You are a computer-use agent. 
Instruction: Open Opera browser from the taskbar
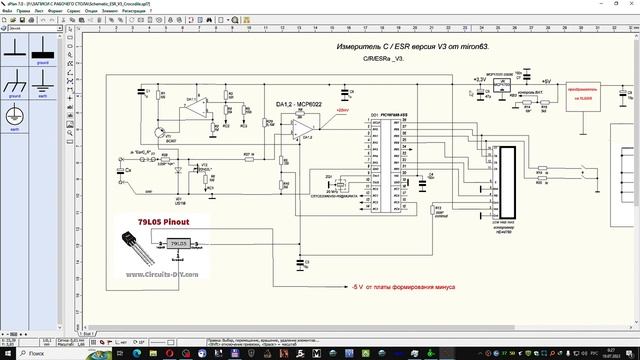point(169,353)
